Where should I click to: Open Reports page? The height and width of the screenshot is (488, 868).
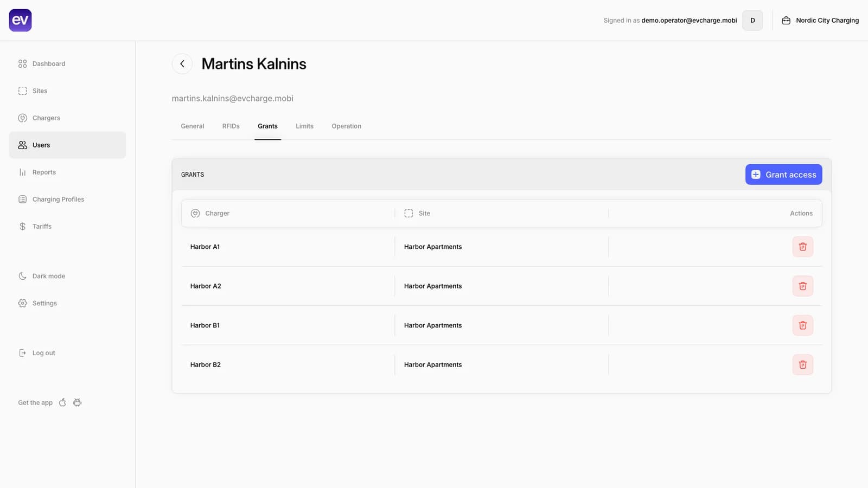67,172
